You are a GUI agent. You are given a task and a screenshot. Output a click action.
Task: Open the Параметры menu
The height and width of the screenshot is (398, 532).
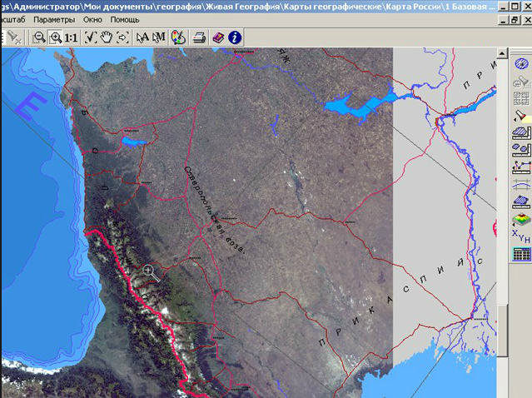(x=55, y=19)
